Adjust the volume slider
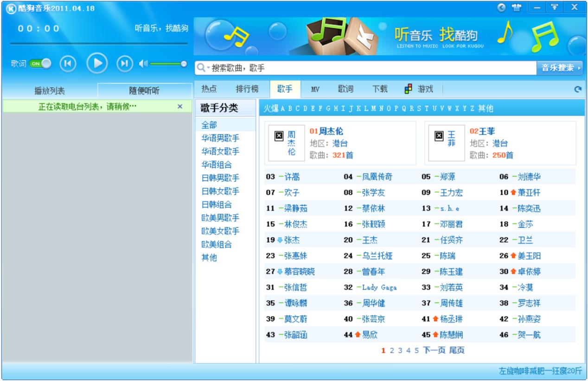The height and width of the screenshot is (381, 588). tap(168, 64)
